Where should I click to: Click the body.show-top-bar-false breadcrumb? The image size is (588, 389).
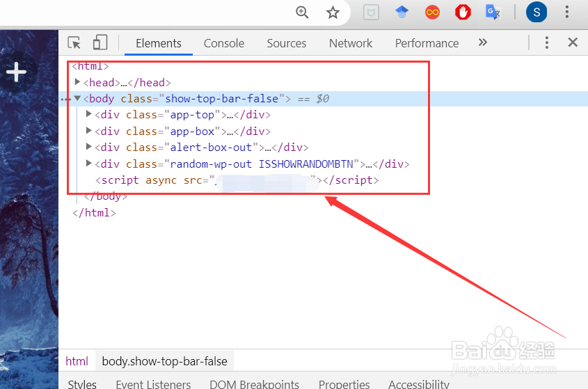tap(165, 361)
